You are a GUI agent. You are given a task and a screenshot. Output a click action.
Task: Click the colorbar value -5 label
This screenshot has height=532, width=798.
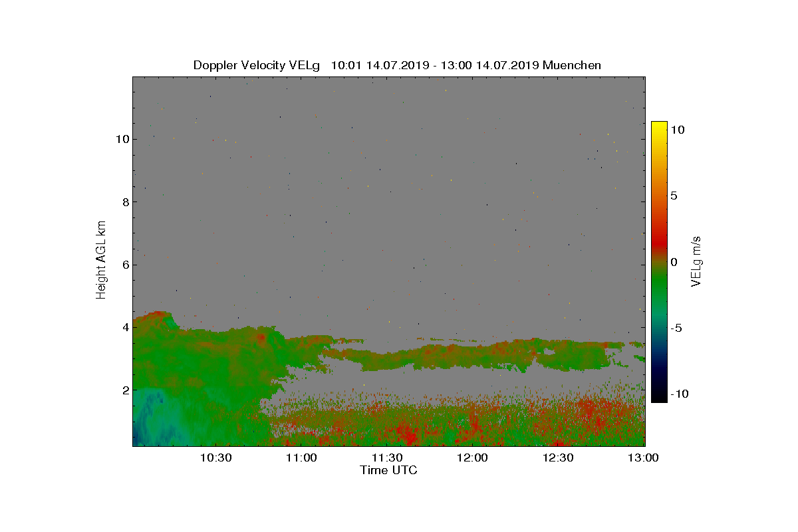pos(676,328)
